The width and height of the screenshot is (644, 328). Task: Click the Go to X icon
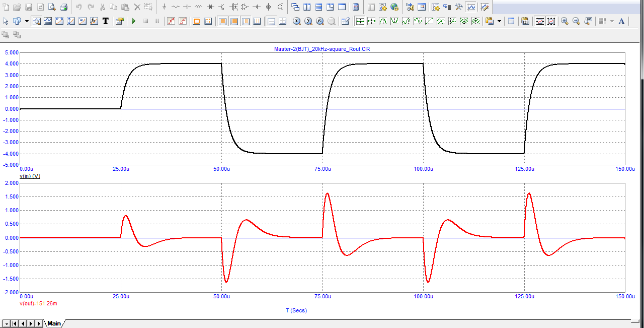[x=296, y=21]
